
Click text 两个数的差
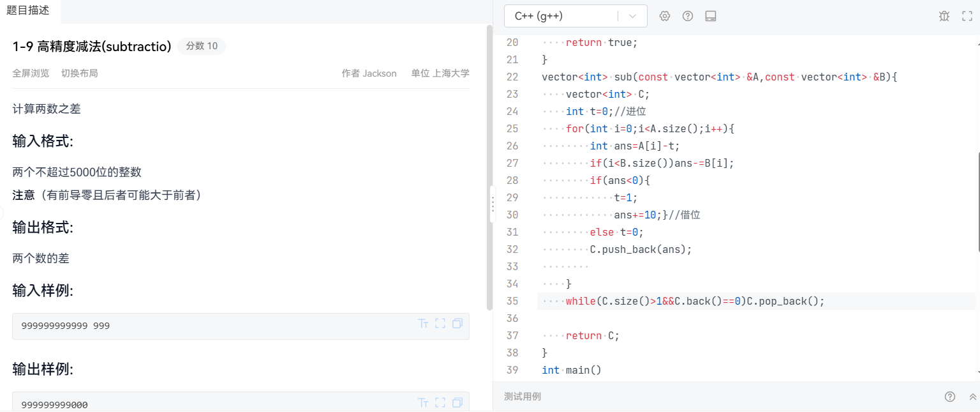41,258
